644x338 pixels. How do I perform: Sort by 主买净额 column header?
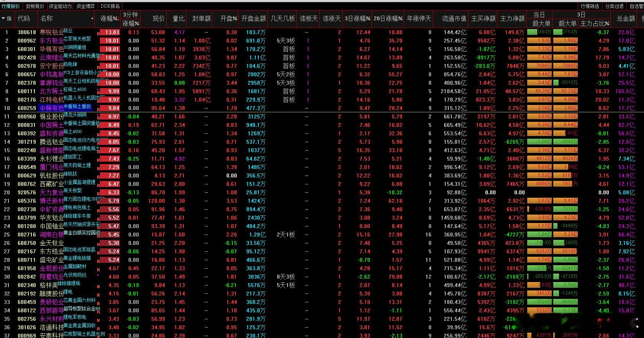coord(483,18)
